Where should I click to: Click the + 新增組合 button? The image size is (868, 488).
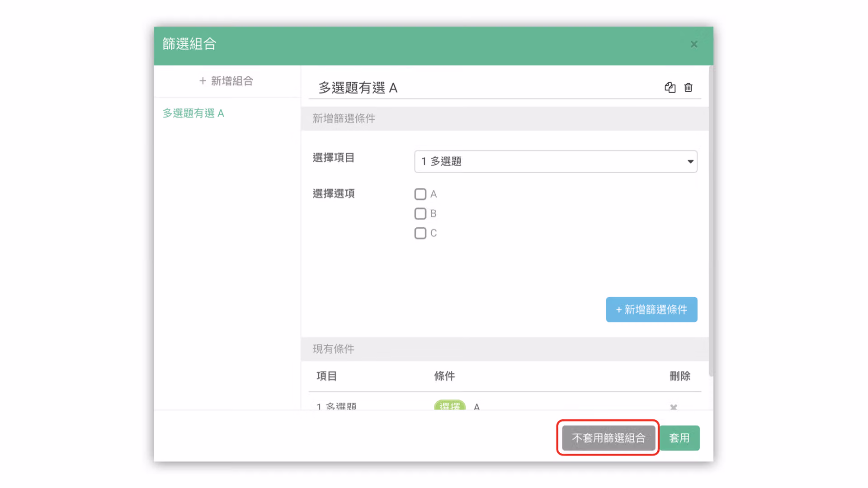pos(226,81)
